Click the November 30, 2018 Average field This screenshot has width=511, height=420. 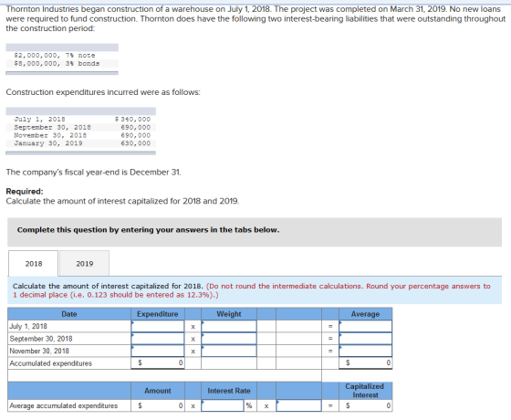[x=365, y=351]
